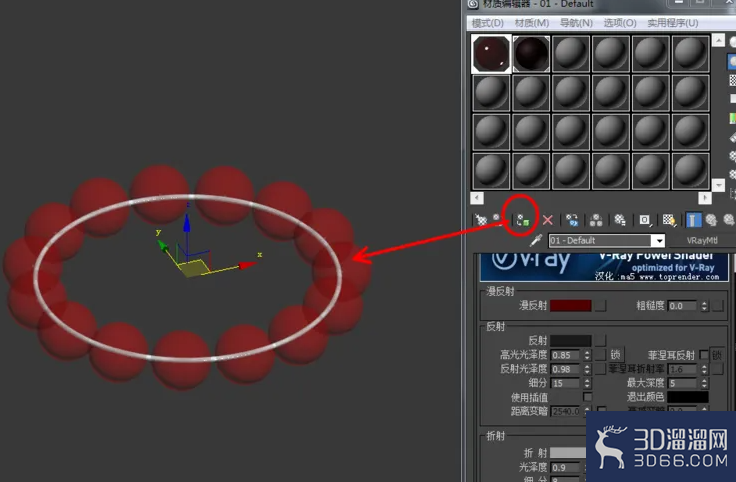This screenshot has width=736, height=482.
Task: Click the 光泽度 0.9 field under 折射
Action: coord(567,468)
